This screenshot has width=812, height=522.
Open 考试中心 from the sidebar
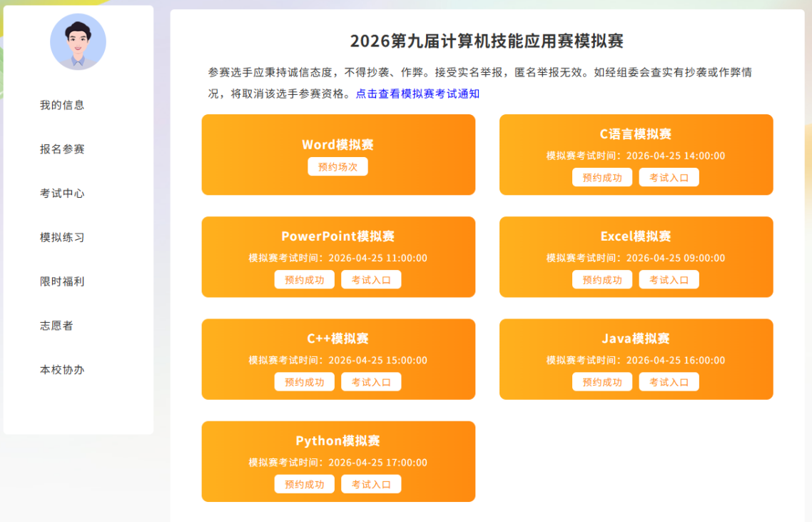[x=62, y=194]
